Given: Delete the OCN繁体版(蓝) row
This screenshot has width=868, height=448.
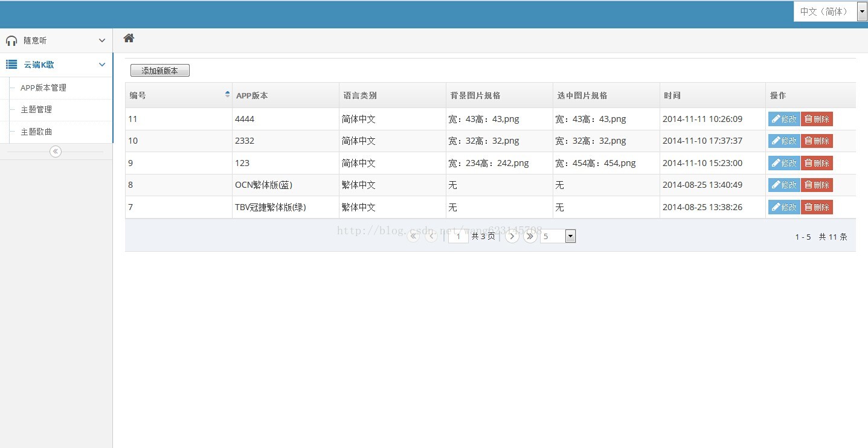Looking at the screenshot, I should click(817, 185).
